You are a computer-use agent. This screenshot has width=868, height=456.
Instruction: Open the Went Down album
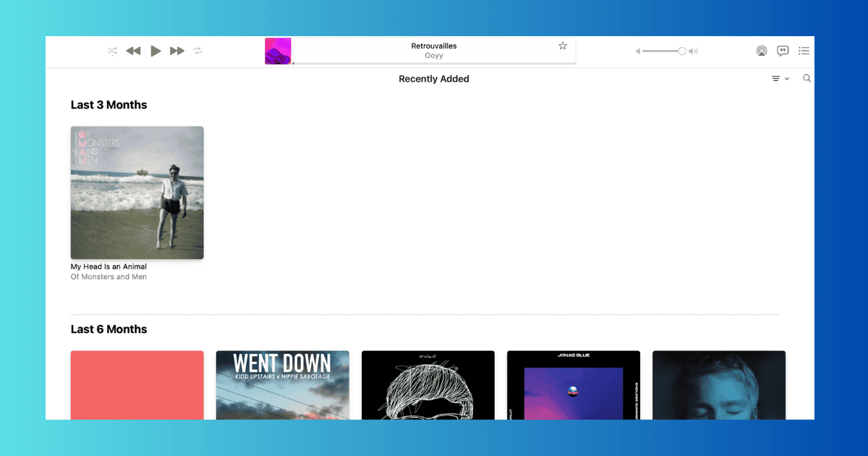[x=282, y=384]
